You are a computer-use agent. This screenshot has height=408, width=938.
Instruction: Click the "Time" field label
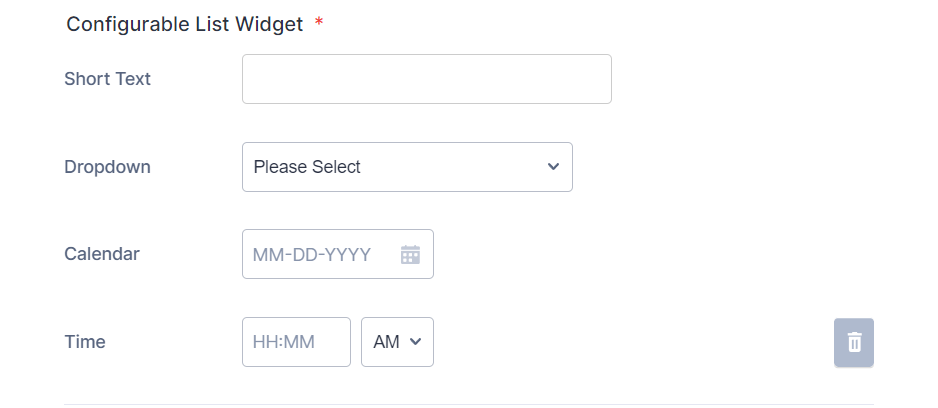click(85, 342)
